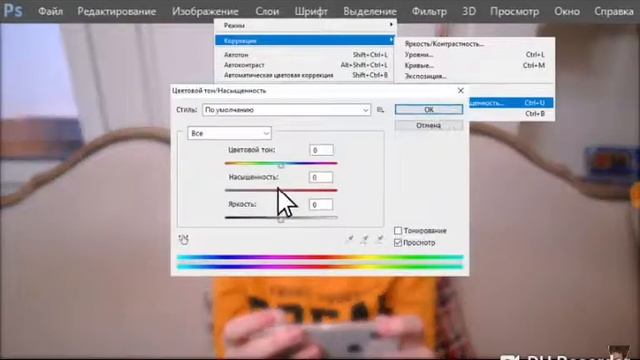
Task: Expand the Коррекция submenu
Action: point(305,40)
